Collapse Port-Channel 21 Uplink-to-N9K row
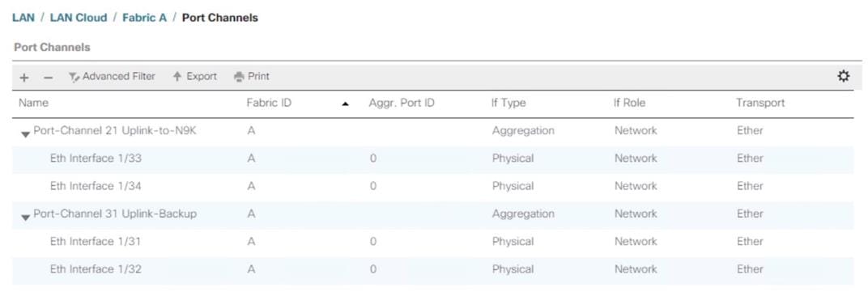 [25, 134]
